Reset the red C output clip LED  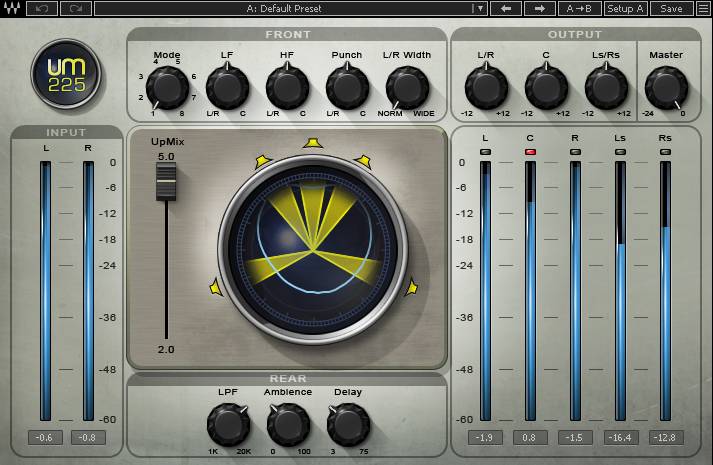click(530, 152)
